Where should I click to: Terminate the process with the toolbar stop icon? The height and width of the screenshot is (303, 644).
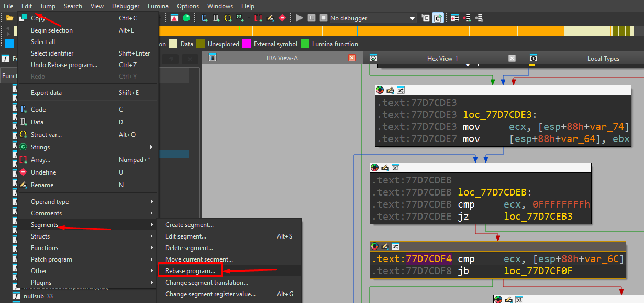click(323, 18)
